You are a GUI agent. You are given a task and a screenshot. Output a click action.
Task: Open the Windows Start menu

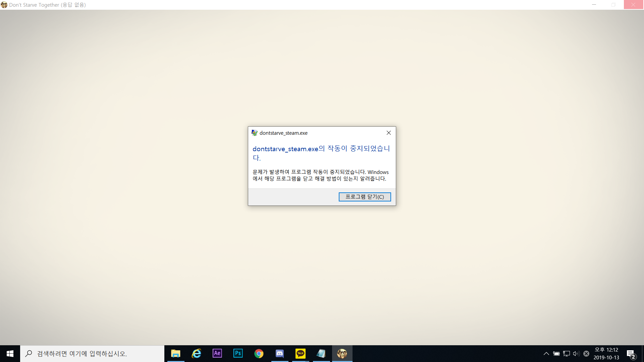[x=10, y=354]
